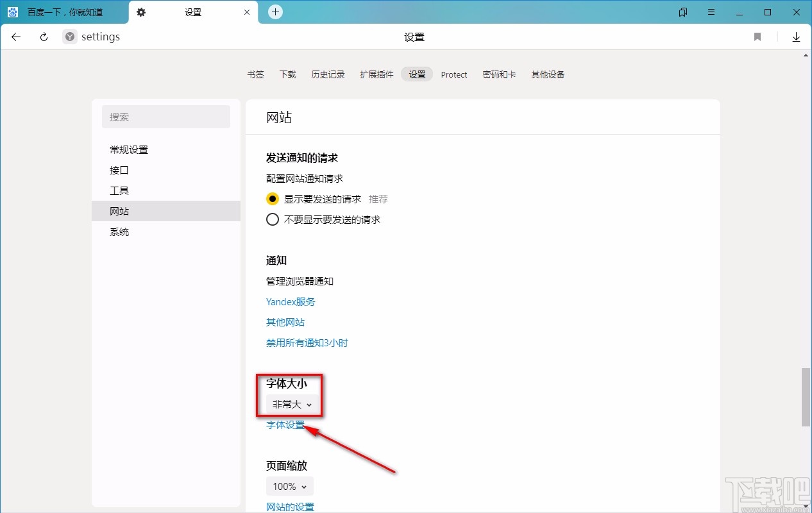Open the Yandex服务 notifications link
Screen dimensions: 812x513
pos(291,301)
